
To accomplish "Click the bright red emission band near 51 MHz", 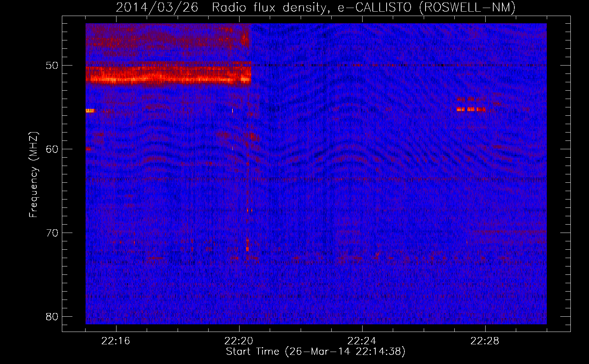I will (x=168, y=75).
